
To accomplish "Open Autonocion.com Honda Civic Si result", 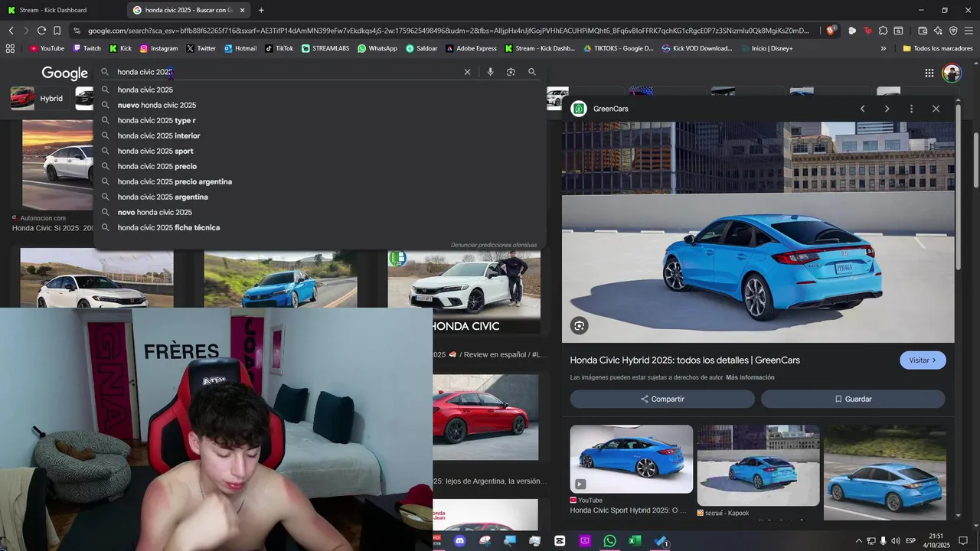I will [57, 165].
